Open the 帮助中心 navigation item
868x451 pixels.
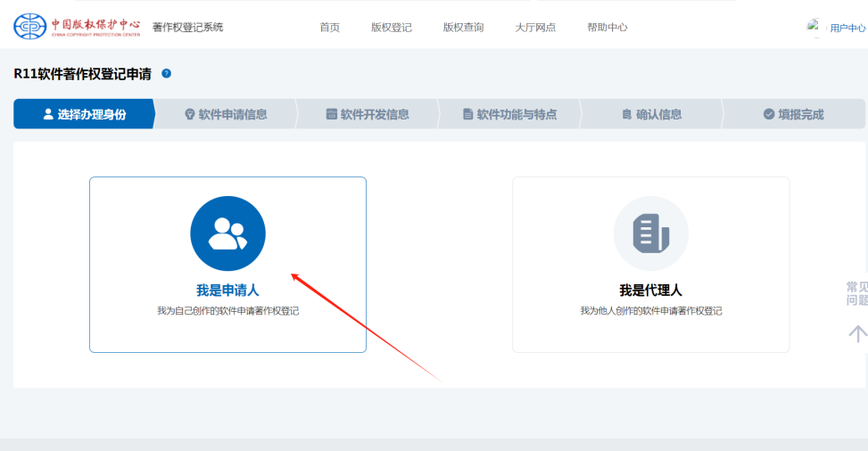[x=607, y=28]
